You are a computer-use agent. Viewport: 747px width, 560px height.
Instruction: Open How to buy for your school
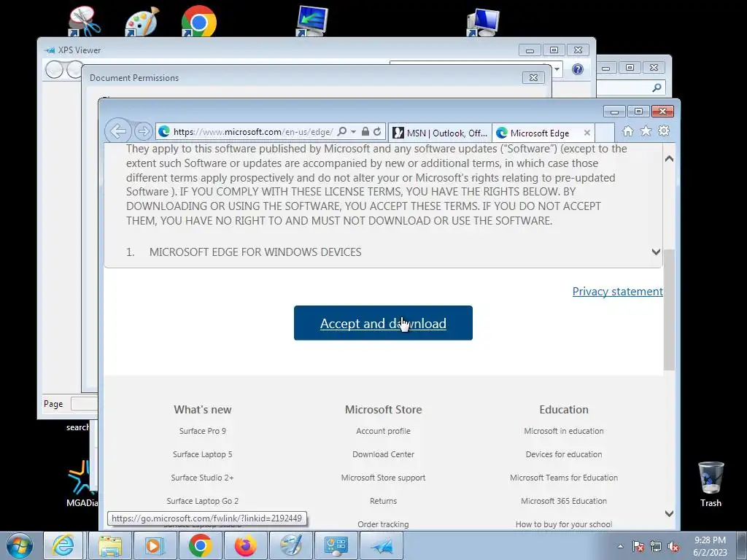pyautogui.click(x=564, y=524)
